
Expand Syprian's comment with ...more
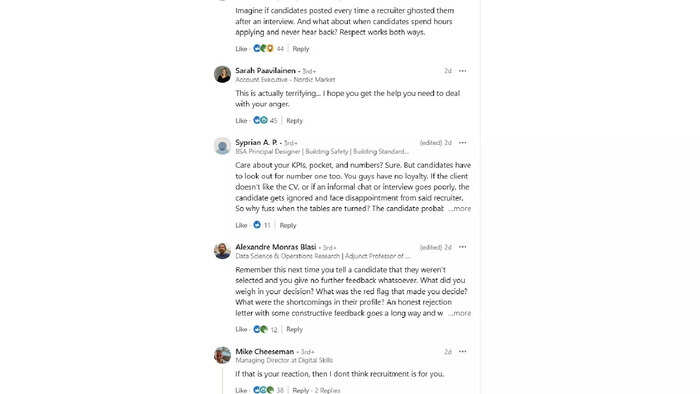(x=460, y=209)
